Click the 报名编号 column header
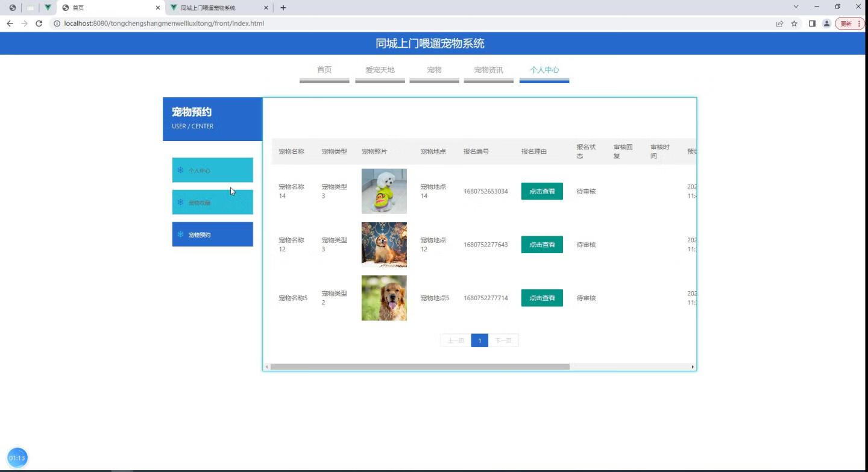 tap(476, 151)
